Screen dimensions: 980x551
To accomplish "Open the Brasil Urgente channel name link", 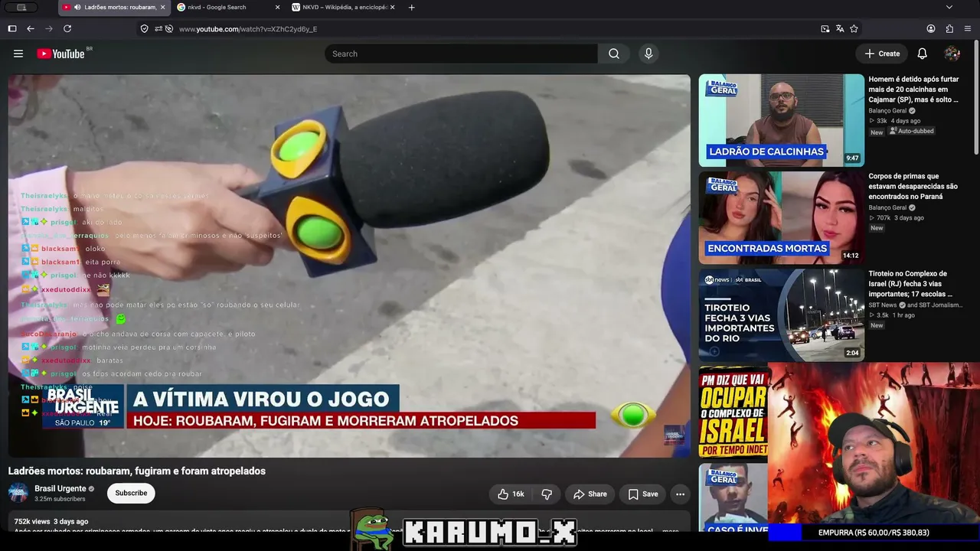I will [60, 489].
